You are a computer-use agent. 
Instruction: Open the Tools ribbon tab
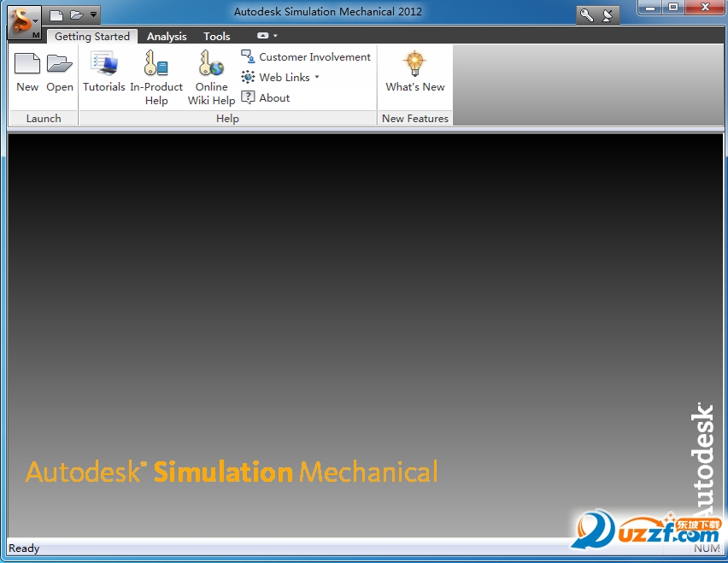pyautogui.click(x=217, y=36)
